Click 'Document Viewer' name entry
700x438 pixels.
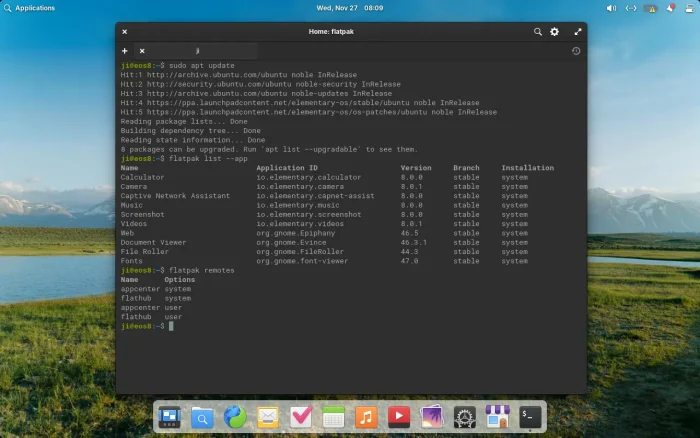[153, 242]
